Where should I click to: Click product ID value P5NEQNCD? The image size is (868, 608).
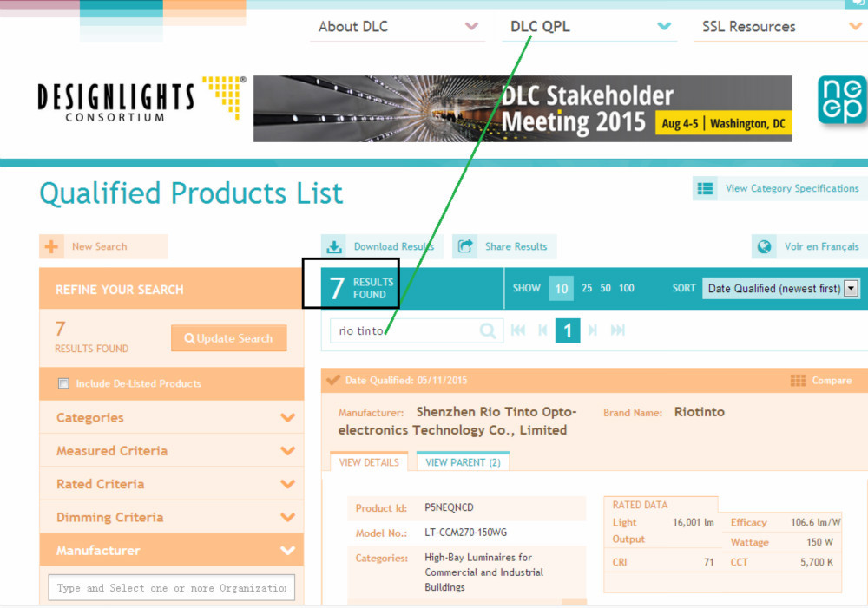click(449, 507)
